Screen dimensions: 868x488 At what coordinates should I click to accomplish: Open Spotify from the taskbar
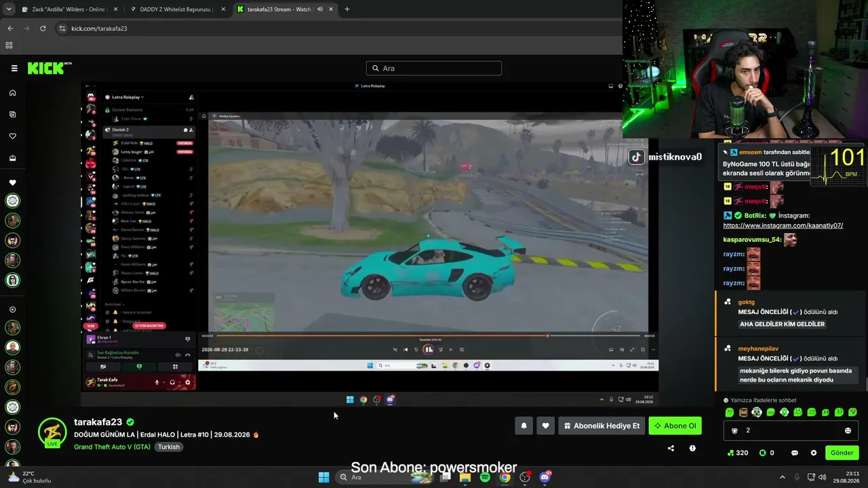pos(485,477)
